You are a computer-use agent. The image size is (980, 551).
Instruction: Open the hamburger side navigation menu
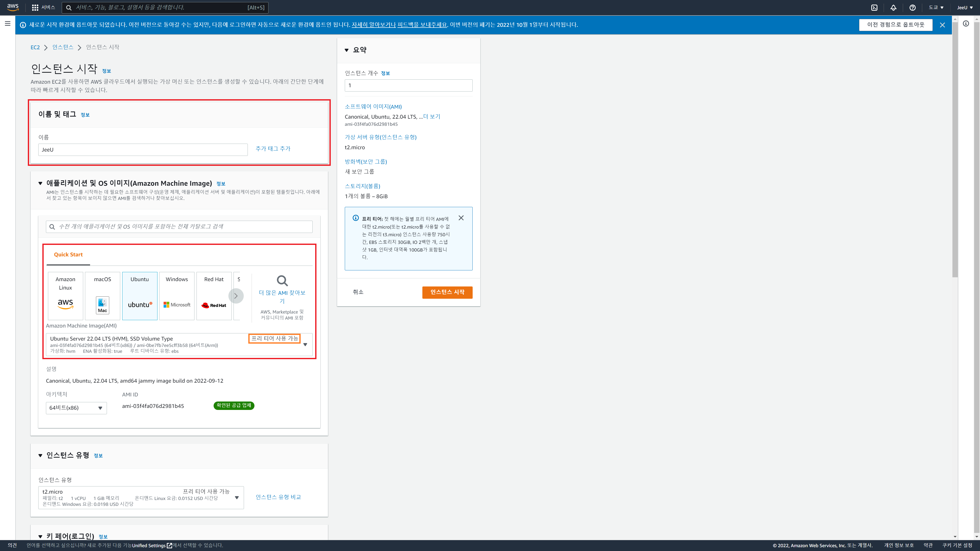click(x=8, y=23)
